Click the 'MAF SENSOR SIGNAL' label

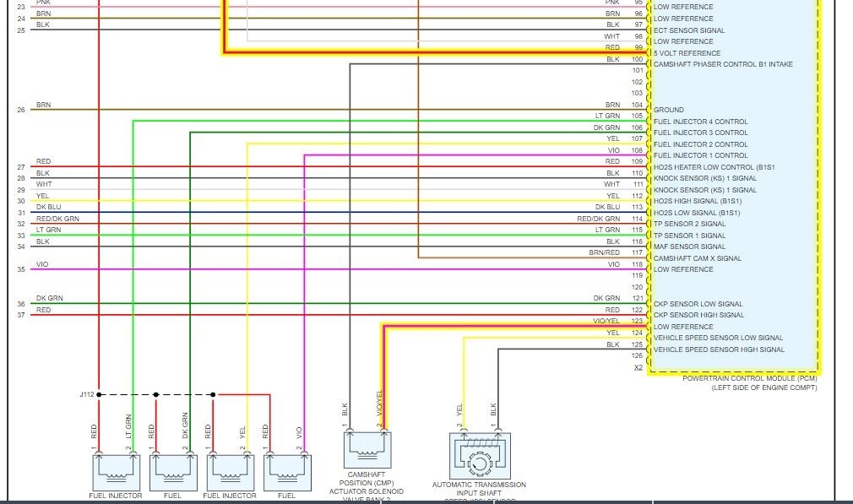689,247
